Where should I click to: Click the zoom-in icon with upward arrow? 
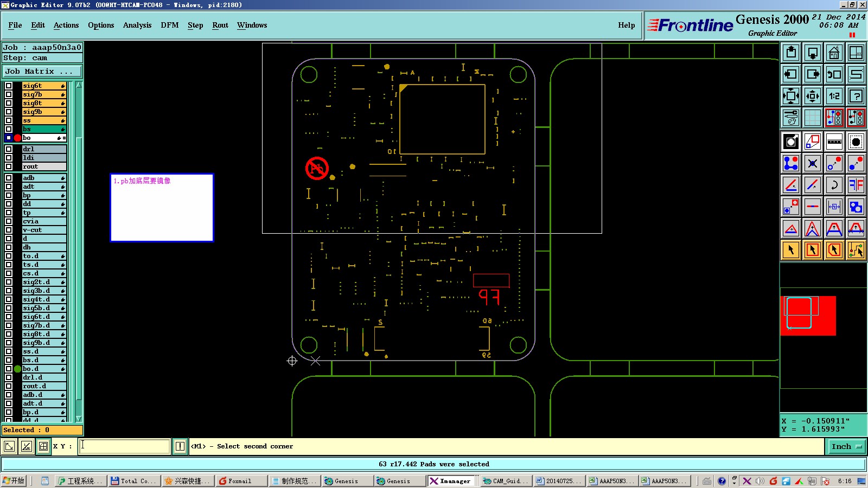pyautogui.click(x=791, y=53)
